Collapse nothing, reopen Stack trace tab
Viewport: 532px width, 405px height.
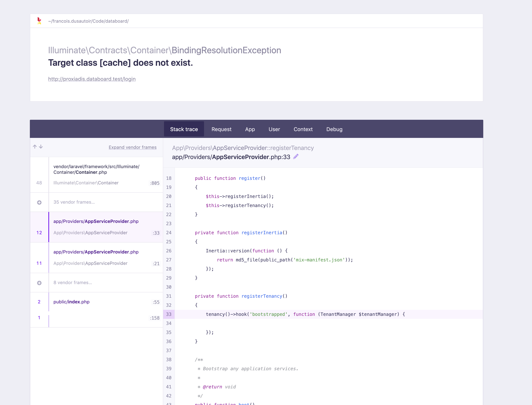184,129
